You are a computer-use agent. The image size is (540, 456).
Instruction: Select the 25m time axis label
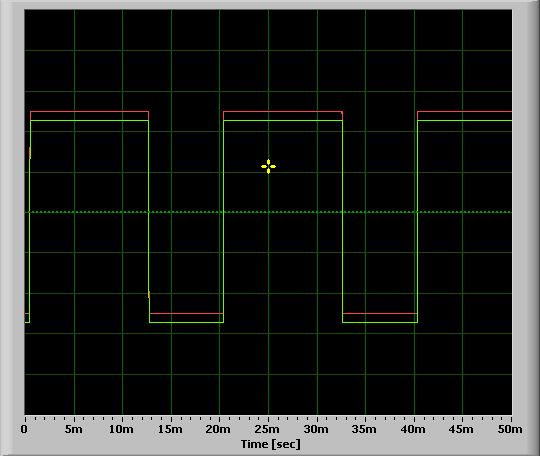[267, 429]
